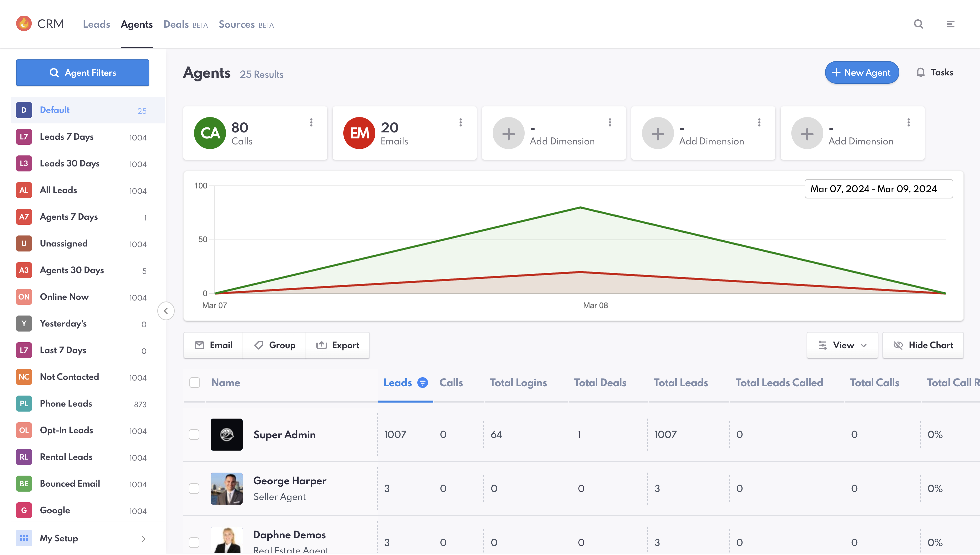Click the Hide Chart button

tap(923, 345)
